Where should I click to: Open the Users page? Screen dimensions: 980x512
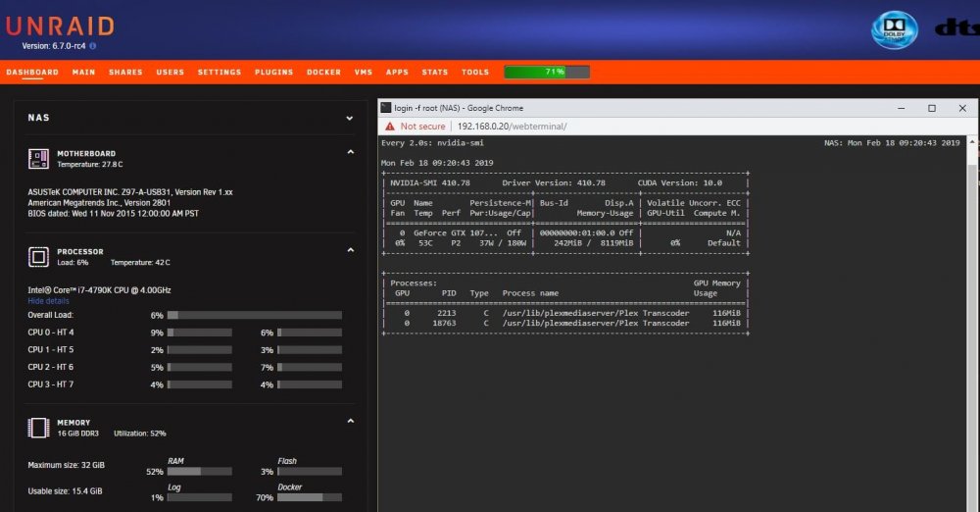click(170, 72)
